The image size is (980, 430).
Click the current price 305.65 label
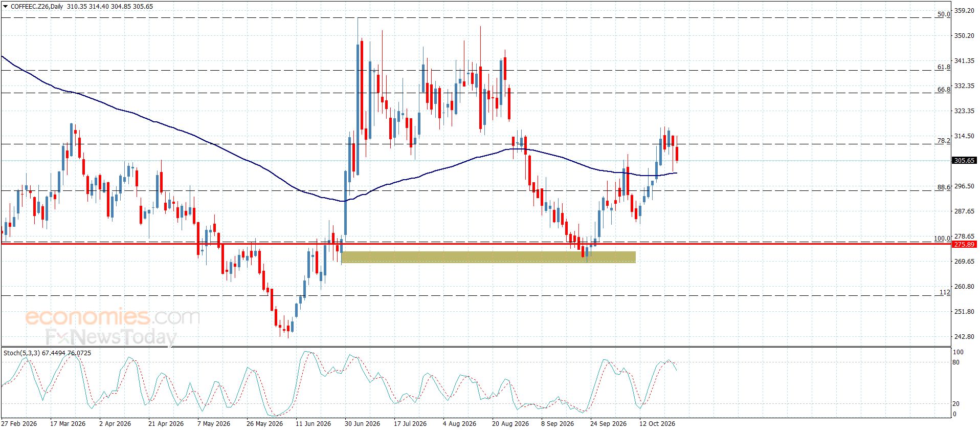(x=964, y=161)
